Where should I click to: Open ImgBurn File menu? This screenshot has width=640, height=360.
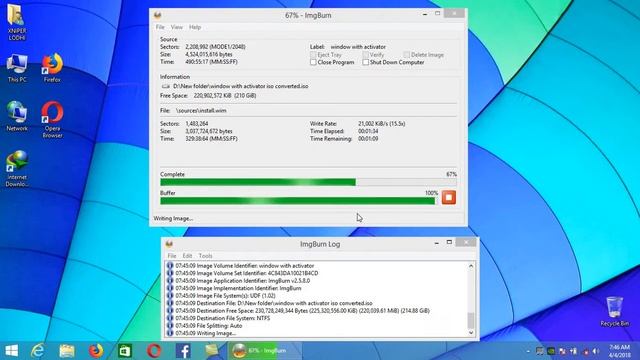tap(160, 27)
